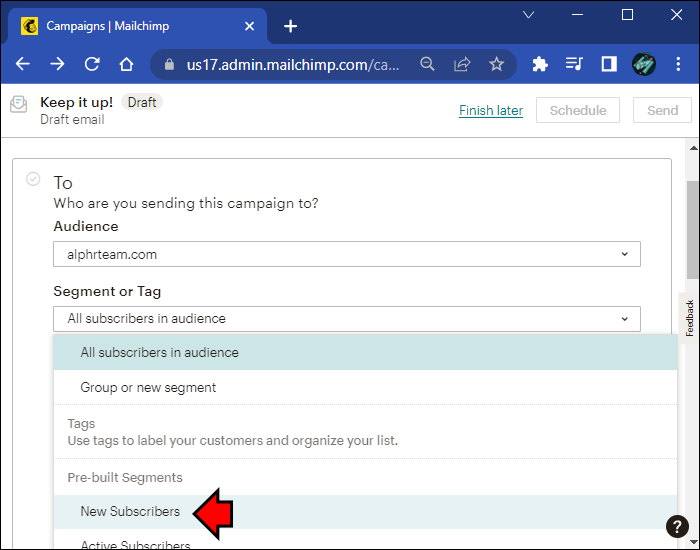Image resolution: width=700 pixels, height=550 pixels.
Task: Click the Pre-built Segments heading
Action: (x=125, y=477)
